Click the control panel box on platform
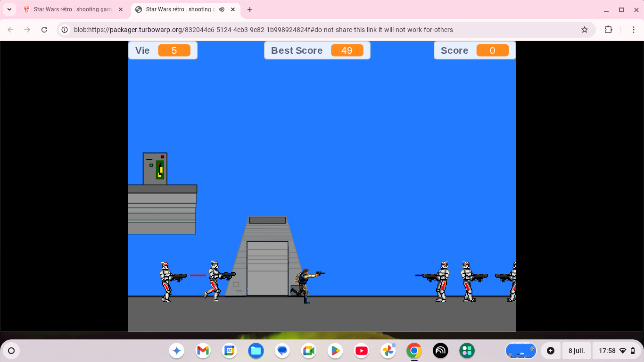The height and width of the screenshot is (362, 644). pyautogui.click(x=155, y=169)
